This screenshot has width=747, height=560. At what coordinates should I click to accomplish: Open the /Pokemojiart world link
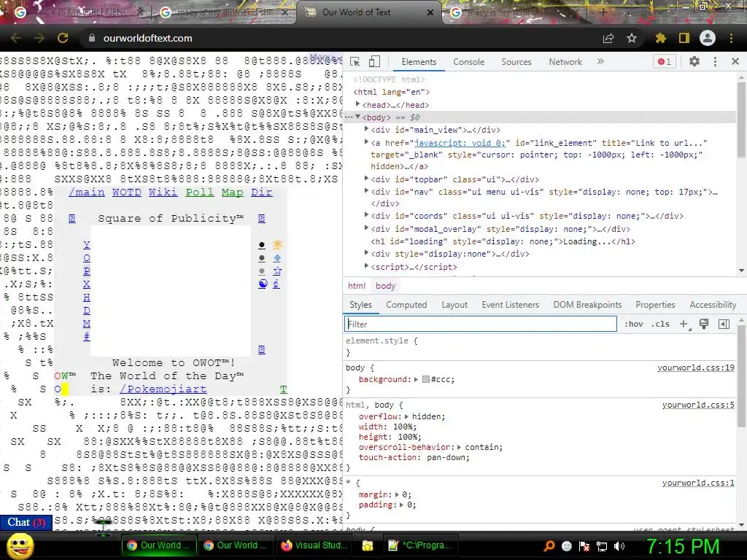(163, 389)
